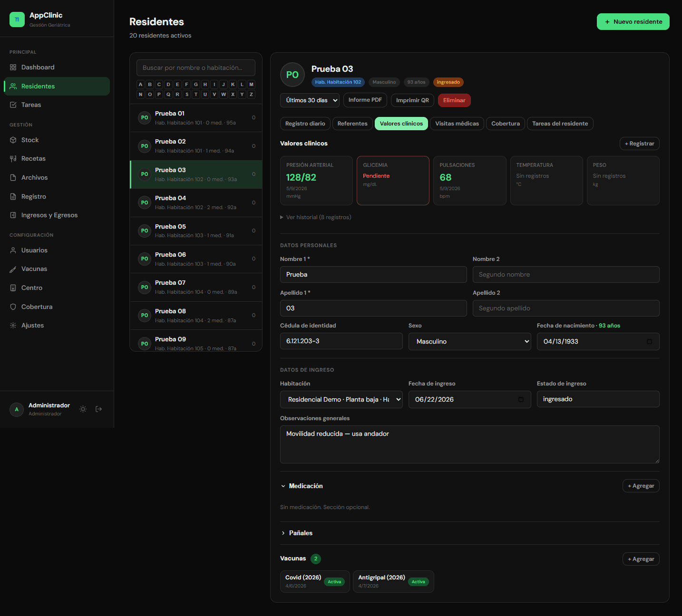The image size is (682, 616).
Task: Click the Vacunas syringe icon
Action: [13, 269]
